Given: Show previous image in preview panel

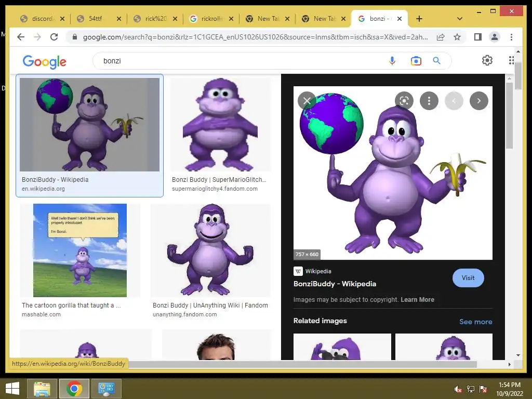Looking at the screenshot, I should 454,101.
